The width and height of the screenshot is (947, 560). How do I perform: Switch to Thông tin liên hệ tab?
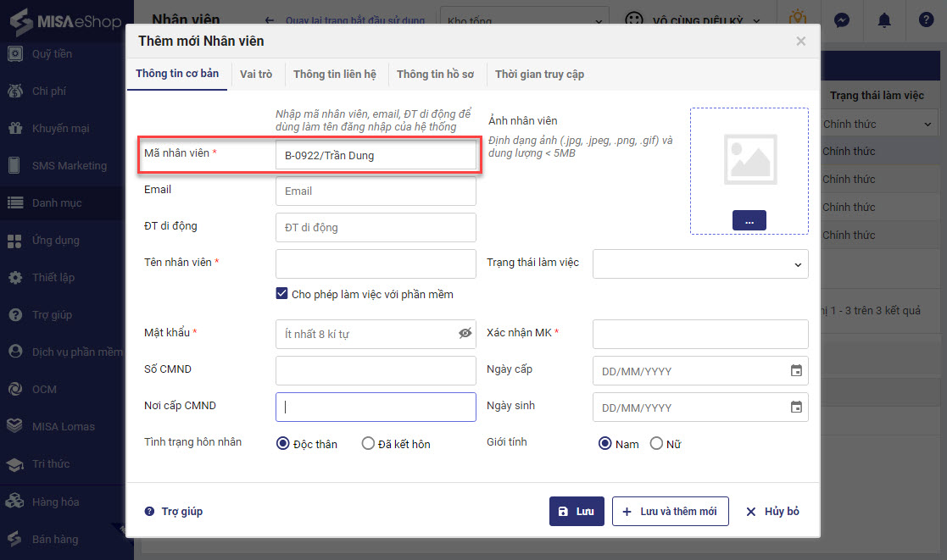click(335, 75)
